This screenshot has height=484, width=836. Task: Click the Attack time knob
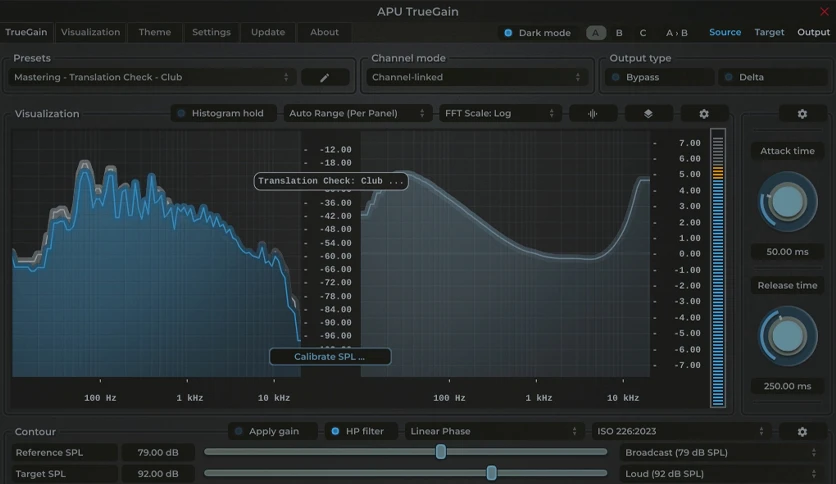(x=787, y=201)
